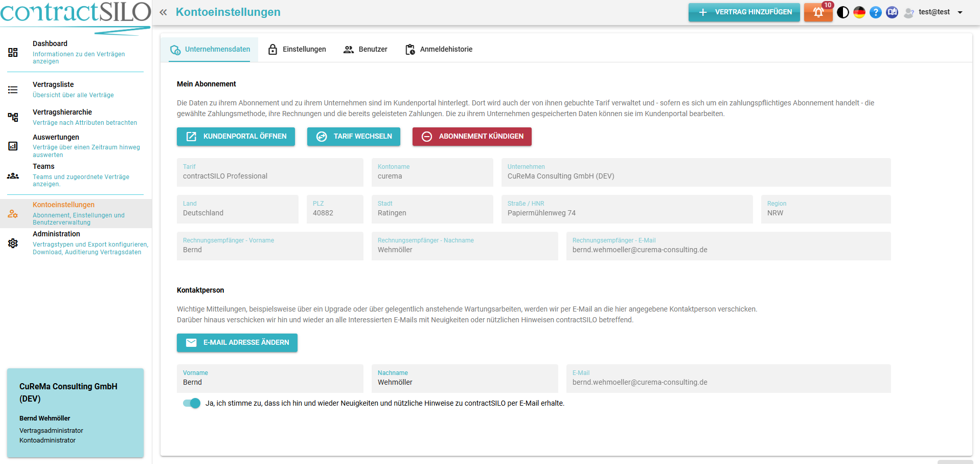This screenshot has width=980, height=464.
Task: Open the Teams menu entry
Action: click(76, 175)
